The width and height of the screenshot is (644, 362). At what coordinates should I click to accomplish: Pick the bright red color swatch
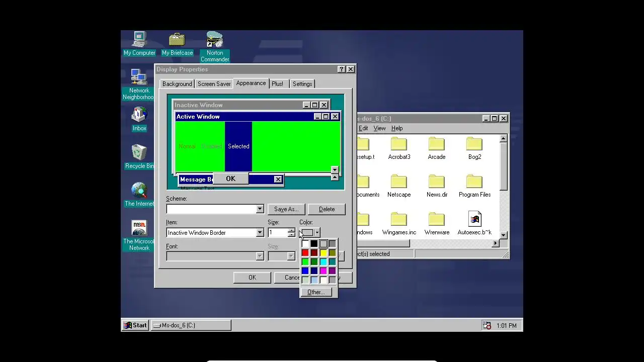[x=305, y=253]
